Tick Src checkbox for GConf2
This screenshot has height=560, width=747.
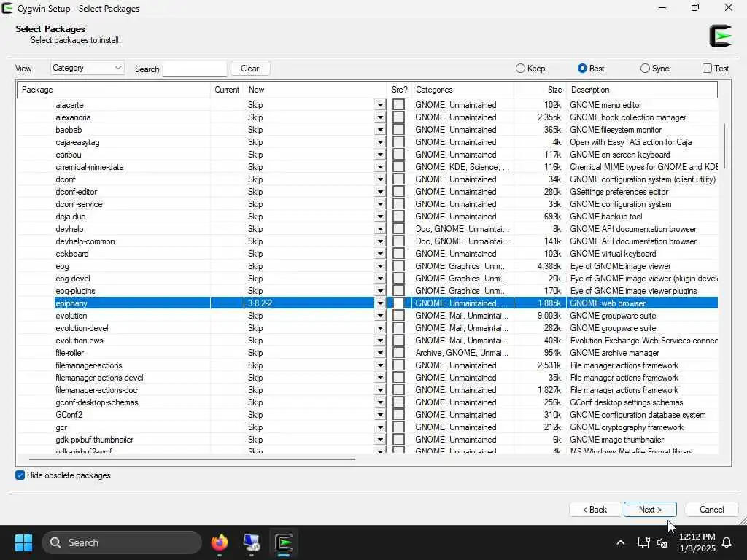pyautogui.click(x=399, y=415)
